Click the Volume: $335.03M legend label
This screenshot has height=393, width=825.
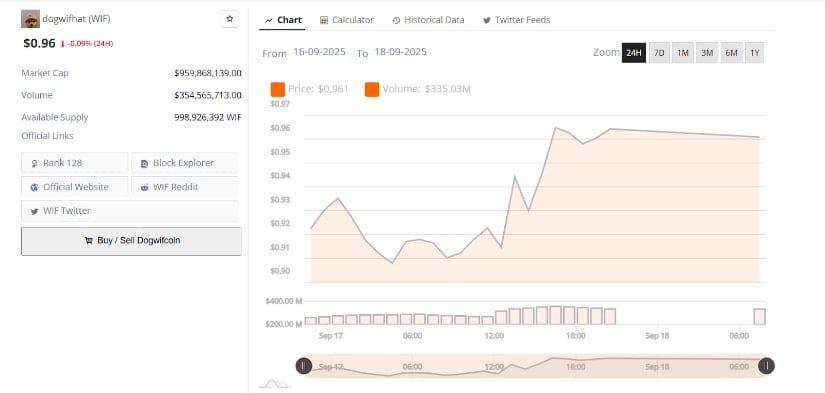click(x=427, y=89)
